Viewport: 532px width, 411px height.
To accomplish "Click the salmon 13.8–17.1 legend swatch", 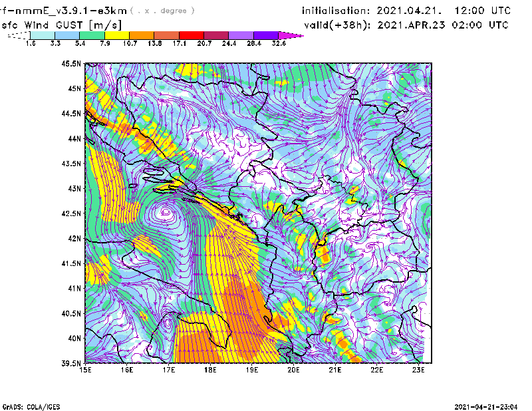I will [167, 35].
